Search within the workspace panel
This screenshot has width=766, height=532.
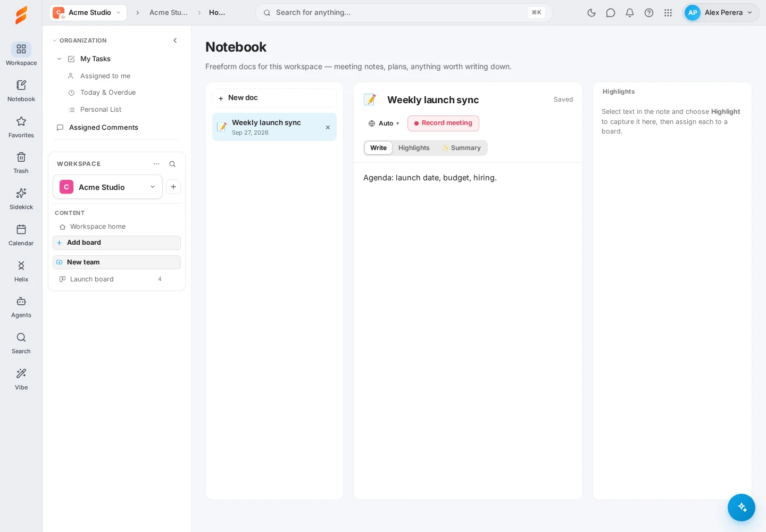[x=172, y=164]
